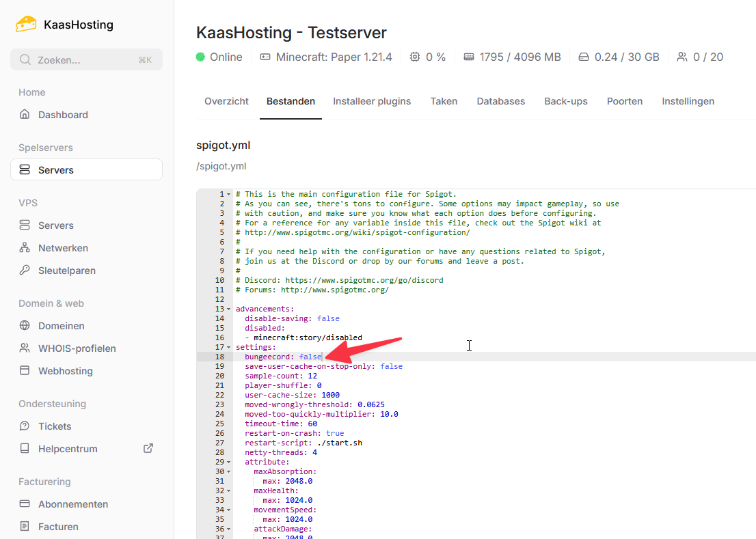756x539 pixels.
Task: Open Helpcentrum external link icon
Action: 148,449
